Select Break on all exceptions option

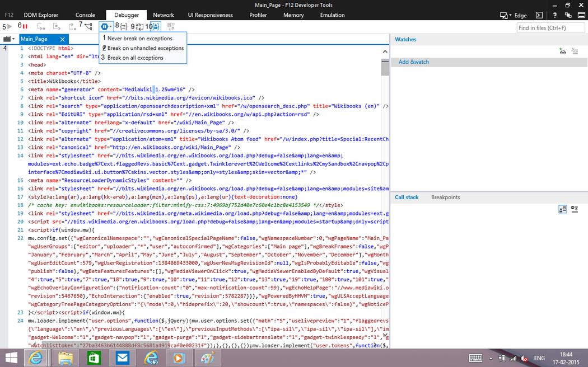(135, 58)
